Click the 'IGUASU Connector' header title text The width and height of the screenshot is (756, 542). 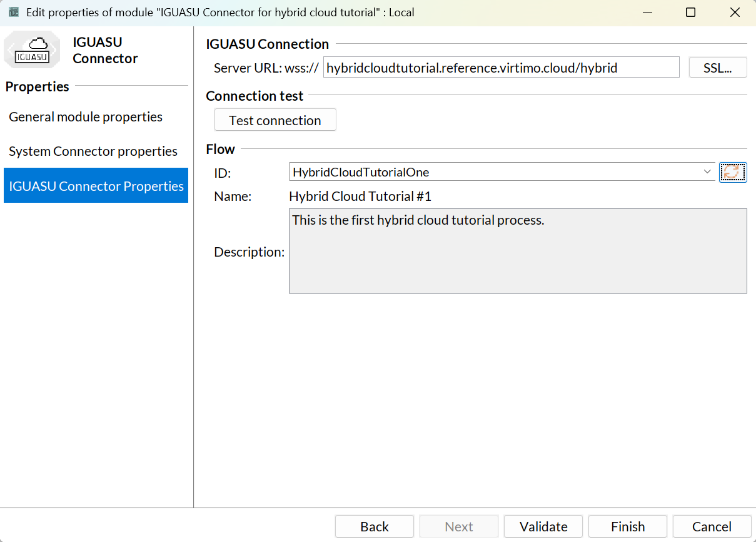tap(105, 50)
